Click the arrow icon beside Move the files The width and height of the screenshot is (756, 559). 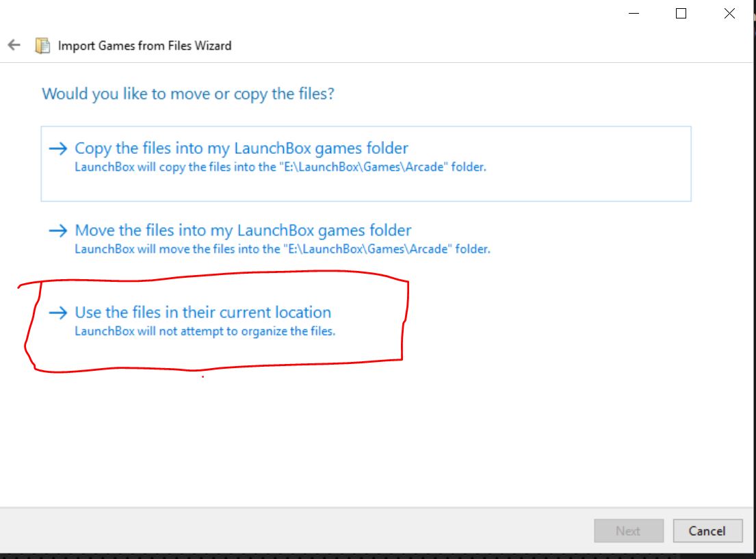pos(58,231)
